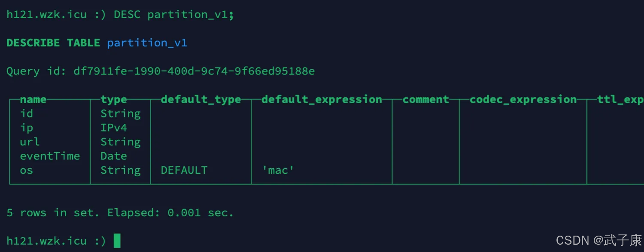Click the 'mac' default expression value
644x252 pixels.
[x=278, y=170]
